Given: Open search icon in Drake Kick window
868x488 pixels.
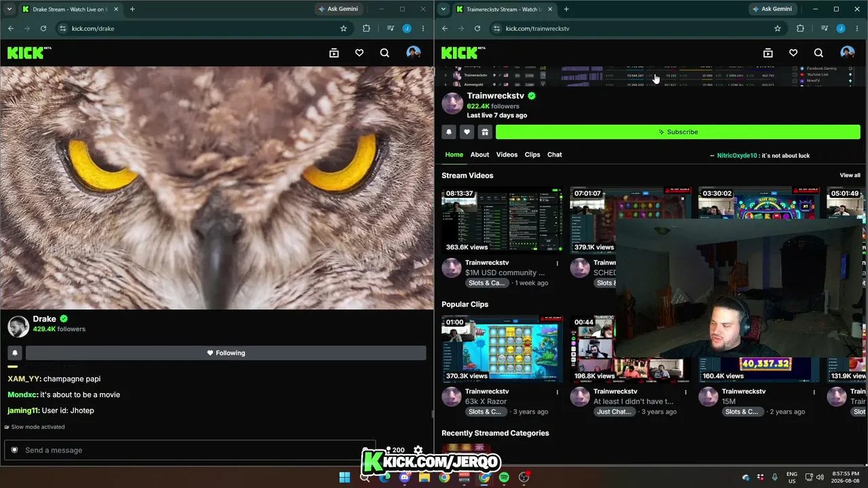Looking at the screenshot, I should [x=384, y=53].
